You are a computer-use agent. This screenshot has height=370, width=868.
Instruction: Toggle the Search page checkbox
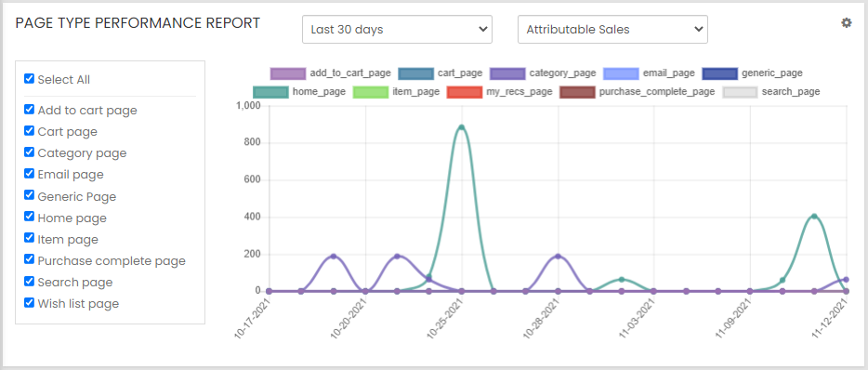click(30, 281)
